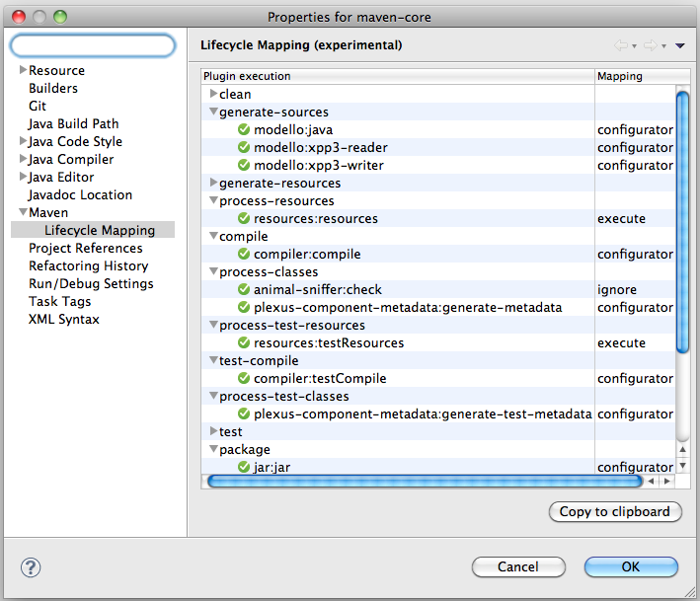
Task: Expand the clean lifecycle phase
Action: point(213,95)
